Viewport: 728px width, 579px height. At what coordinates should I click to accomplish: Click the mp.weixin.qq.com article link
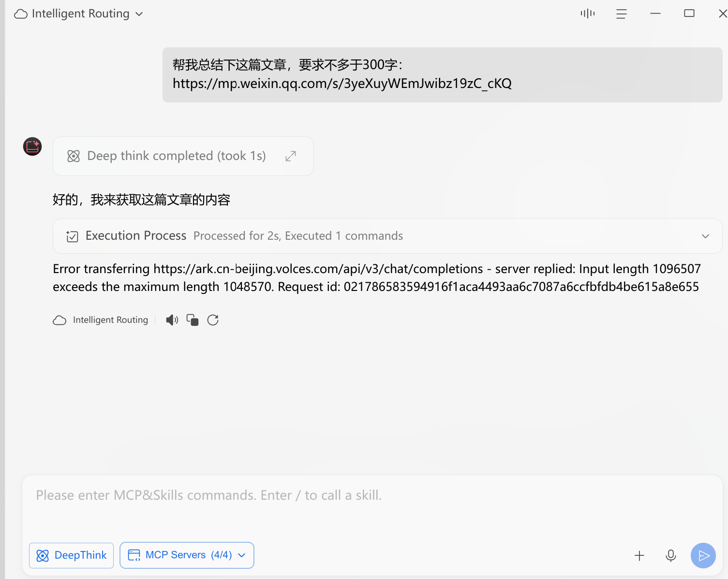point(342,84)
